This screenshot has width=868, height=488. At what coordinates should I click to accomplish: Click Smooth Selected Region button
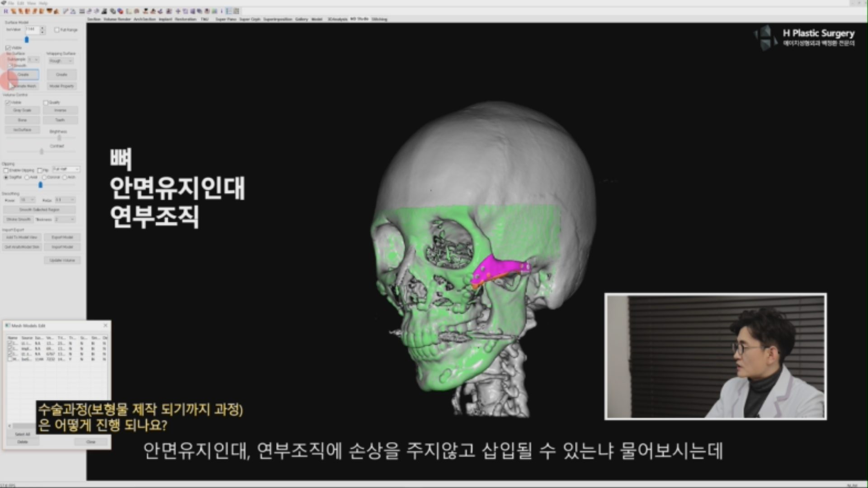(x=39, y=210)
